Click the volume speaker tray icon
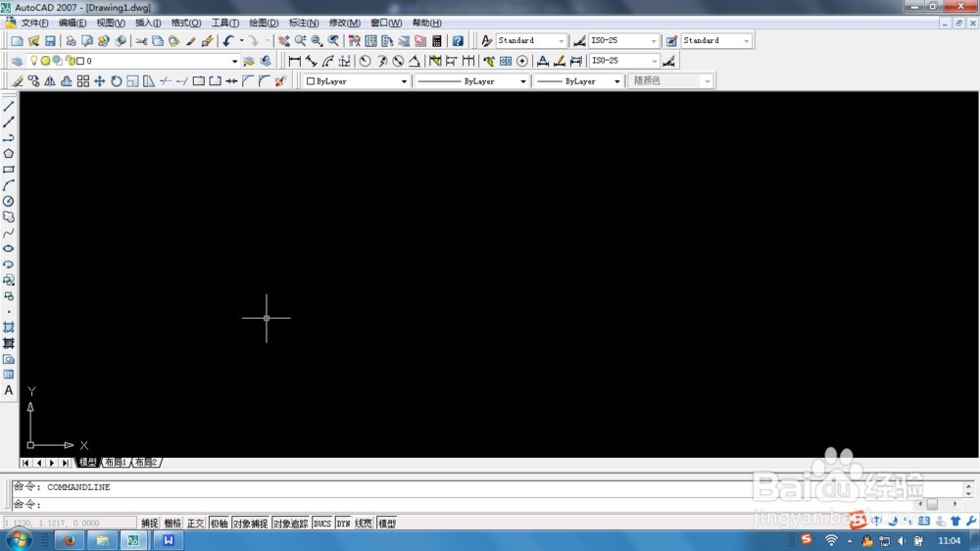 (x=902, y=541)
